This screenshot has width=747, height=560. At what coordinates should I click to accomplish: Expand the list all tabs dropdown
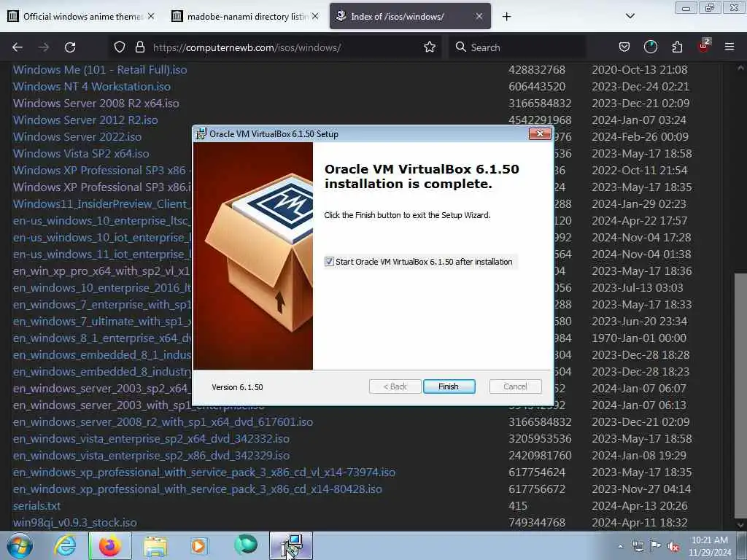coord(630,16)
